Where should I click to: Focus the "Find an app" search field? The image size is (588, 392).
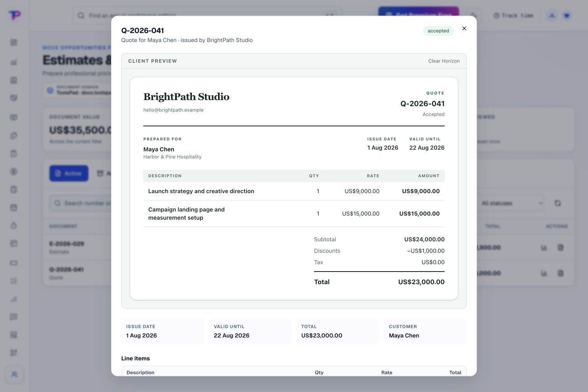coord(207,16)
